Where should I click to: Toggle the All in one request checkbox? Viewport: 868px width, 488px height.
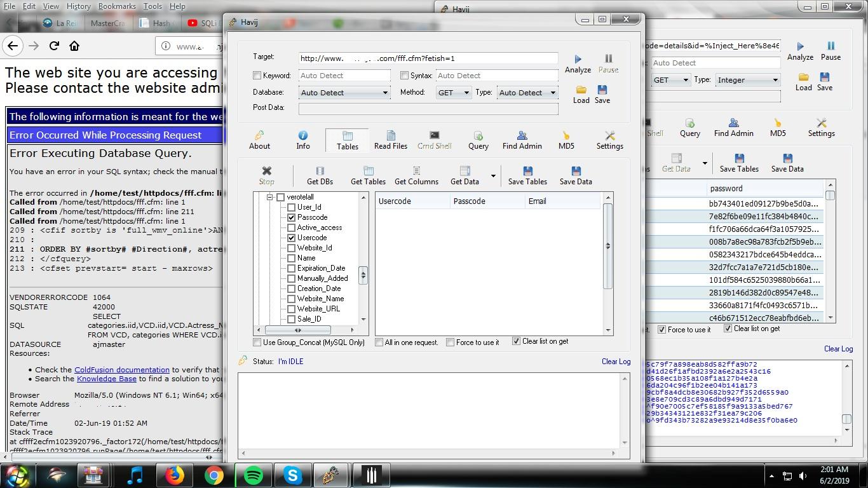[379, 342]
